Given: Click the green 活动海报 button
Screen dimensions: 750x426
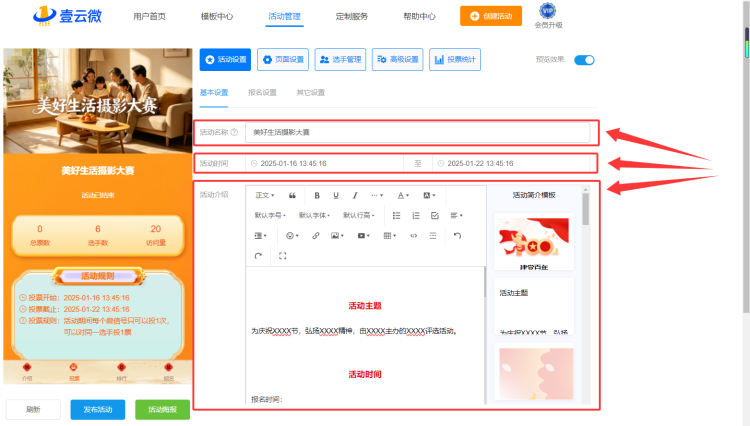Looking at the screenshot, I should (163, 410).
